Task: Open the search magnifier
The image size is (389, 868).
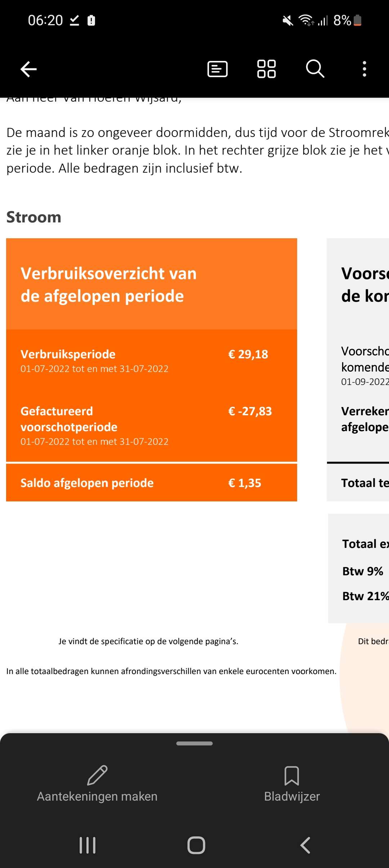Action: [x=315, y=68]
